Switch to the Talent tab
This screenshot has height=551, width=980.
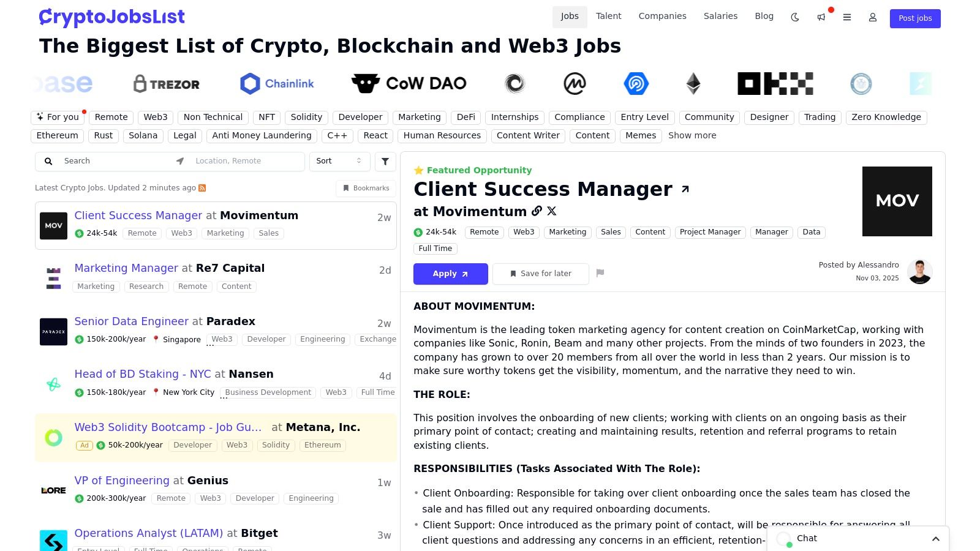click(x=608, y=16)
